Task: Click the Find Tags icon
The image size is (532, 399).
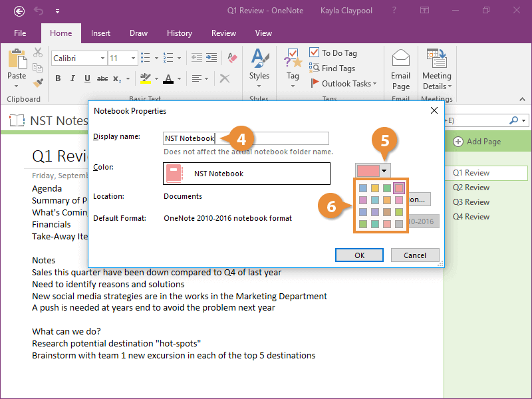Action: pyautogui.click(x=315, y=66)
